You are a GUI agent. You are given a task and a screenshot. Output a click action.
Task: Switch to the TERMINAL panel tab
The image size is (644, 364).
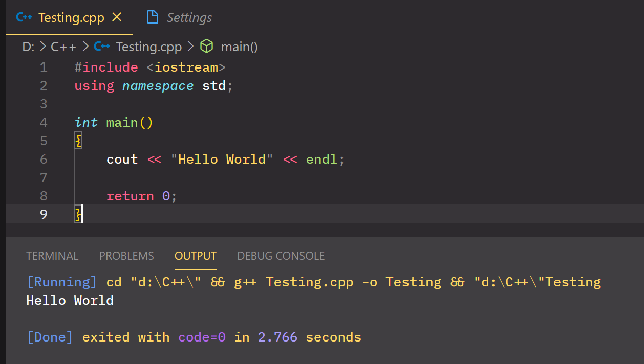click(x=52, y=256)
